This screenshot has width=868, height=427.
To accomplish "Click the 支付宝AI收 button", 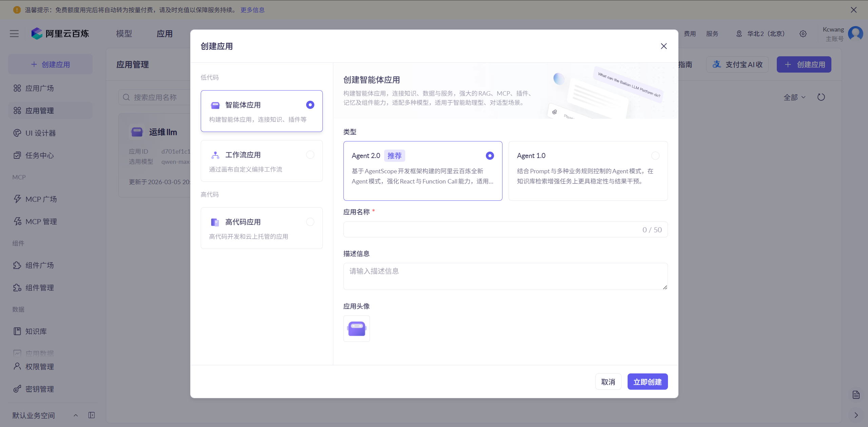I will tap(737, 64).
